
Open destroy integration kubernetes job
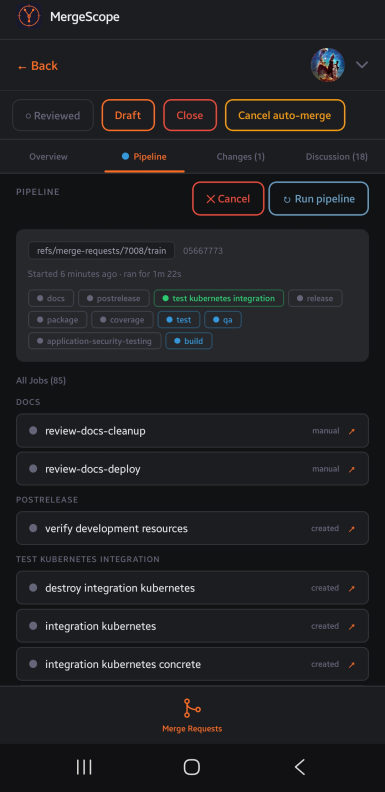192,588
